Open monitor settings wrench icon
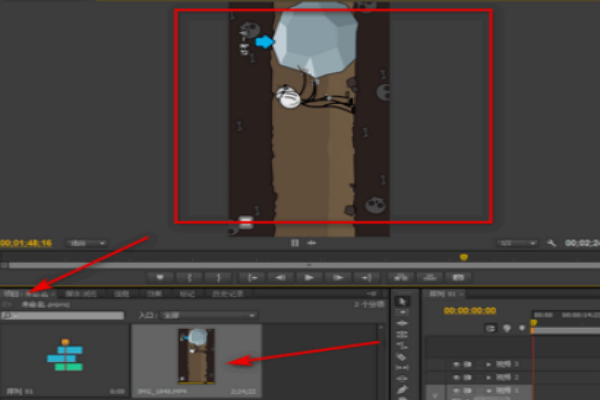 pos(551,243)
